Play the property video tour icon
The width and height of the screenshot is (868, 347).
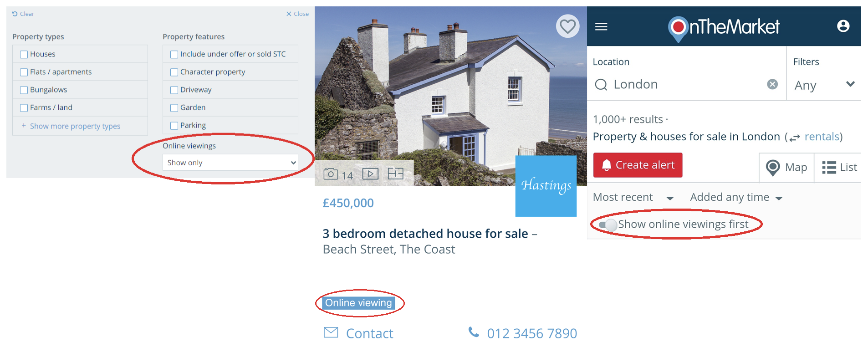click(x=370, y=173)
